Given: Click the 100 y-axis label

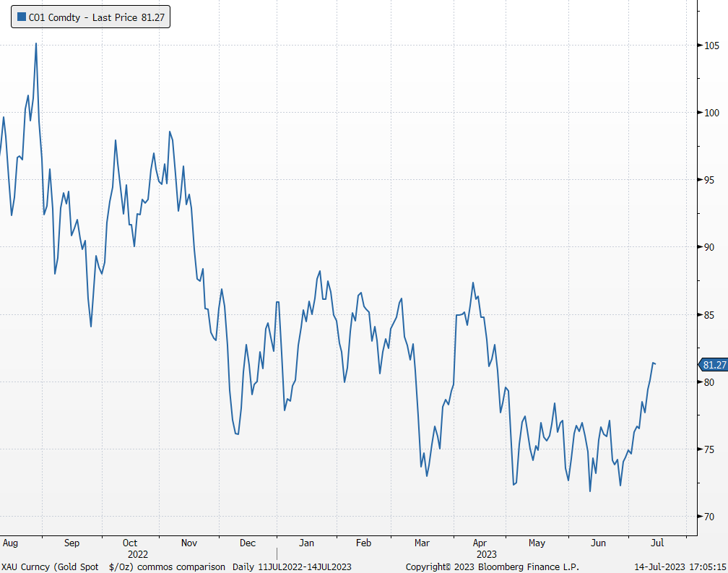Looking at the screenshot, I should [711, 113].
